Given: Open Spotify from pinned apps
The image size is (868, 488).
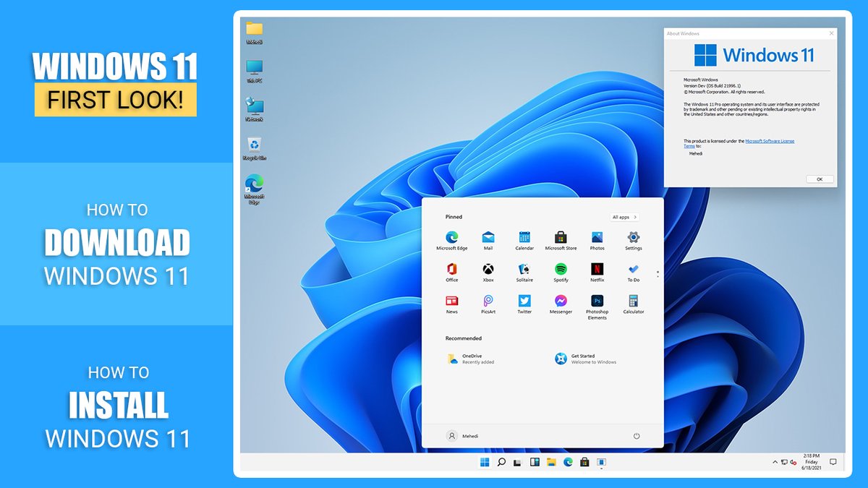Looking at the screenshot, I should tap(561, 272).
